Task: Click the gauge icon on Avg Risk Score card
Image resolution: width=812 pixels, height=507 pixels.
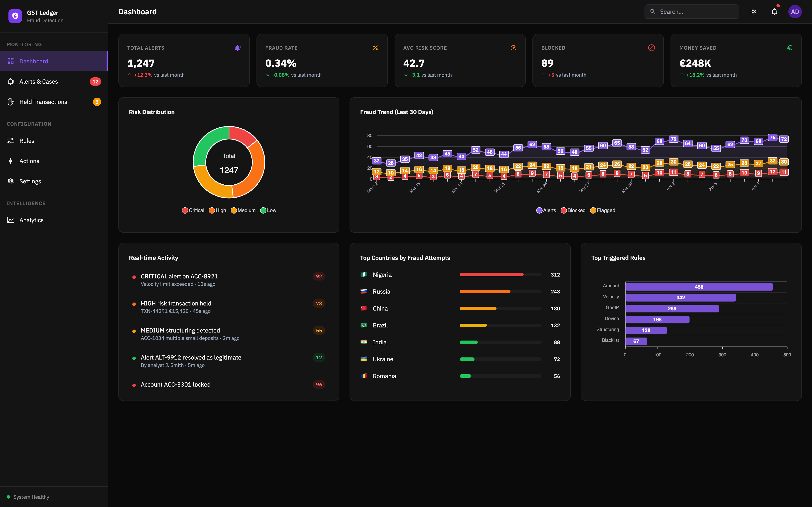Action: tap(513, 48)
